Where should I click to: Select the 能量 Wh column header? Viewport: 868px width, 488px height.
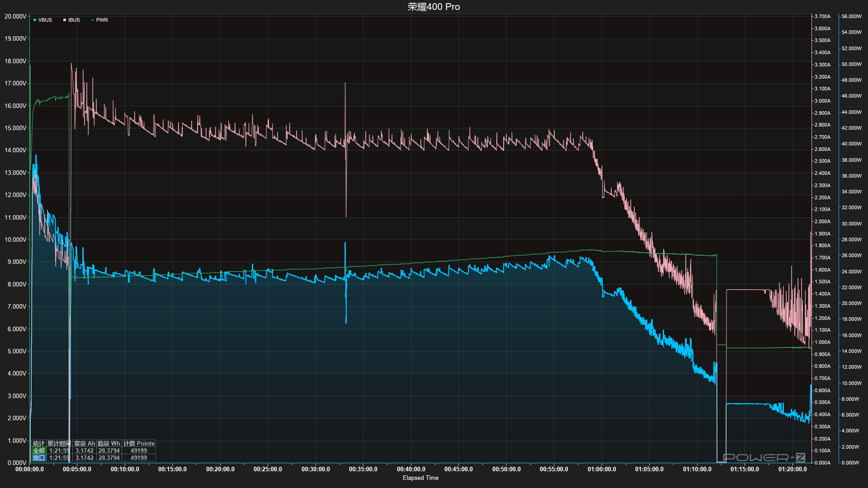point(109,444)
